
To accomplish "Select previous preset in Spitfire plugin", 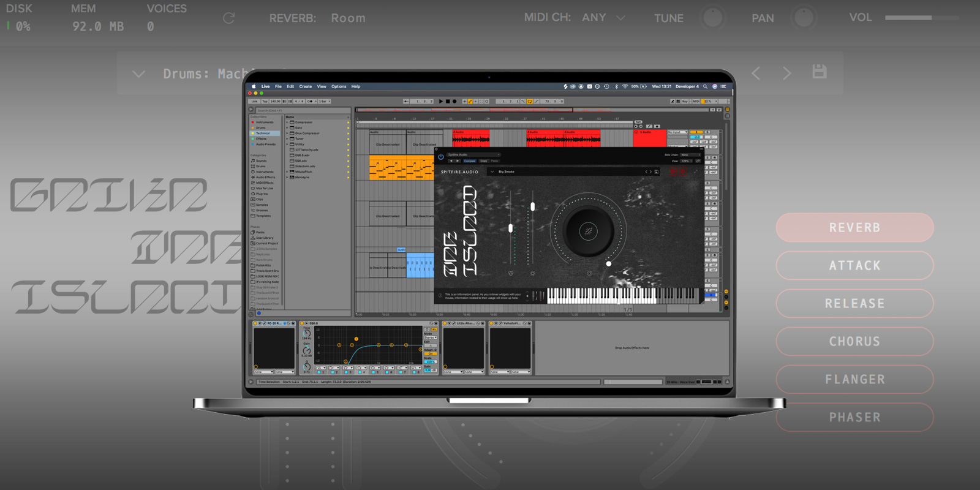I will [x=646, y=172].
